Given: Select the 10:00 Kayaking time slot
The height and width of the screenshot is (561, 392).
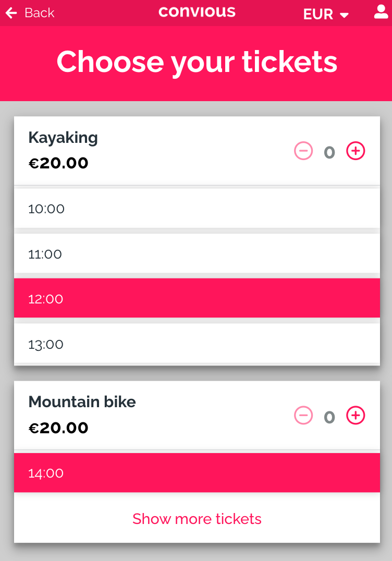Looking at the screenshot, I should click(197, 209).
